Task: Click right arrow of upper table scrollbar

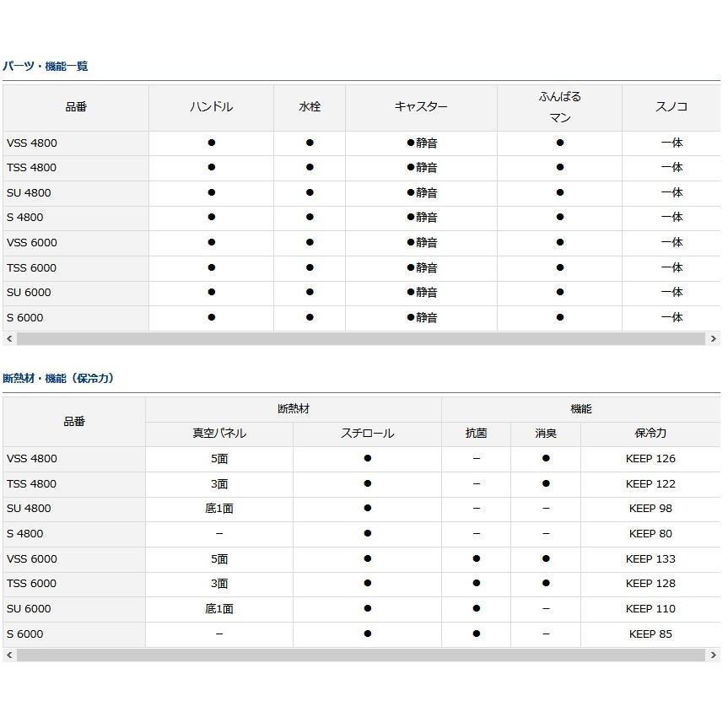Action: [x=713, y=339]
